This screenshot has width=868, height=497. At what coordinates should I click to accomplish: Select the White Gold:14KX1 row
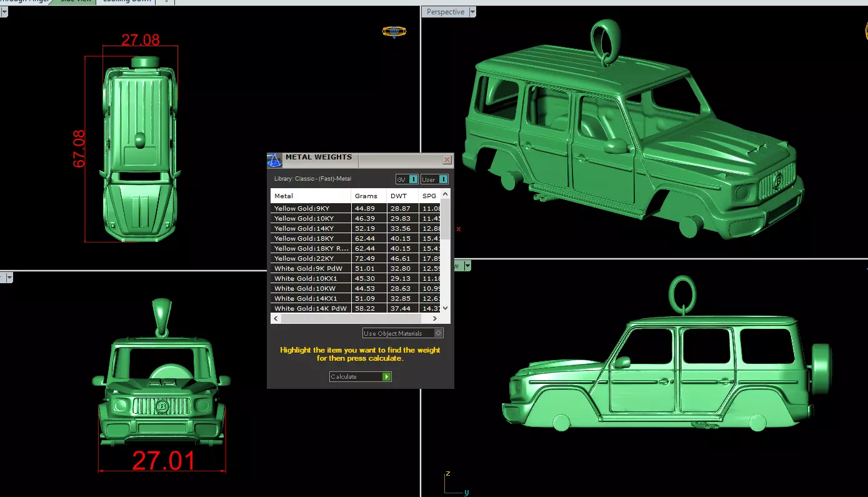[x=356, y=298]
